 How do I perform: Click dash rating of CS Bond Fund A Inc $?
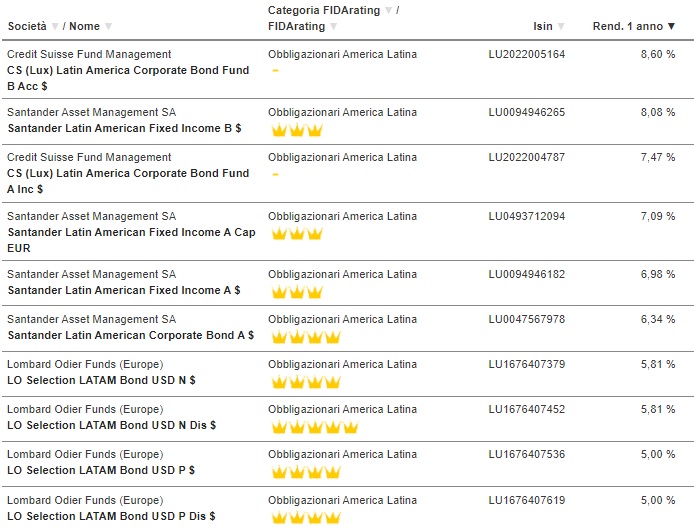(x=275, y=174)
